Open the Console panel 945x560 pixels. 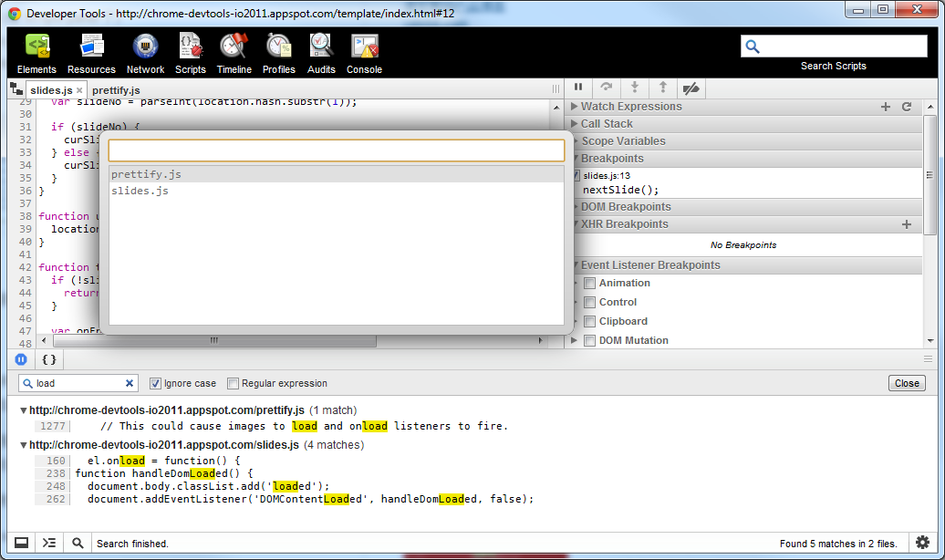pyautogui.click(x=364, y=54)
